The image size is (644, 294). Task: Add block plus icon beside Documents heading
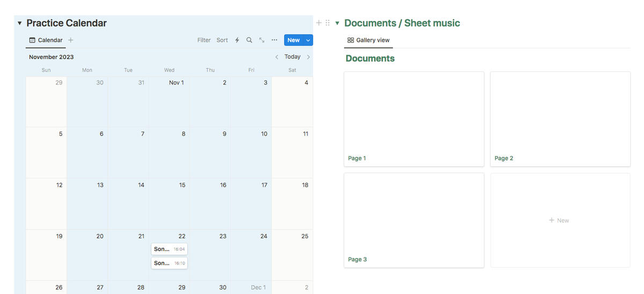point(319,23)
